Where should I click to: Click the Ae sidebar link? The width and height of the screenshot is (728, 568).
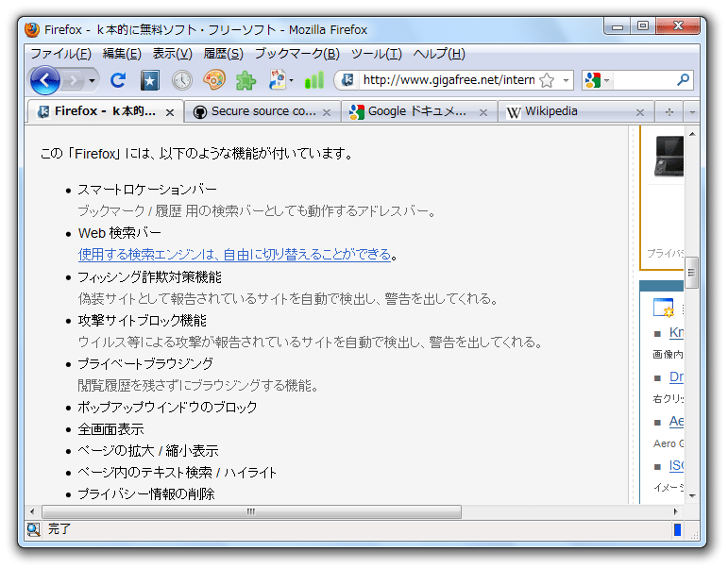pyautogui.click(x=676, y=422)
